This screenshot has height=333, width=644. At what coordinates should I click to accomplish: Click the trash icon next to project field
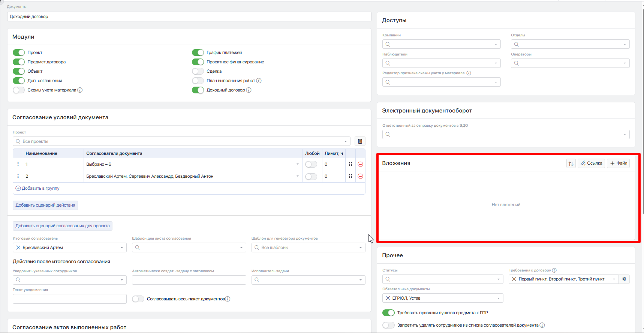point(360,141)
